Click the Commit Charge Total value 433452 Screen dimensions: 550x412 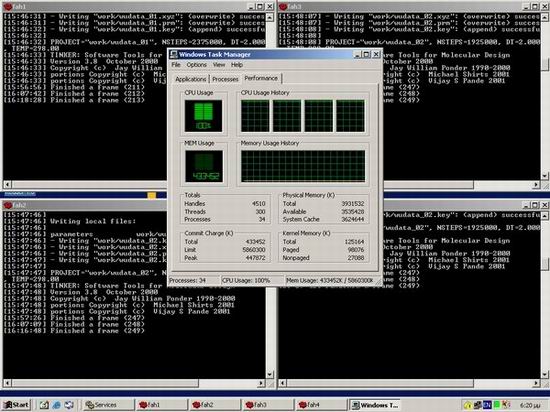[256, 242]
